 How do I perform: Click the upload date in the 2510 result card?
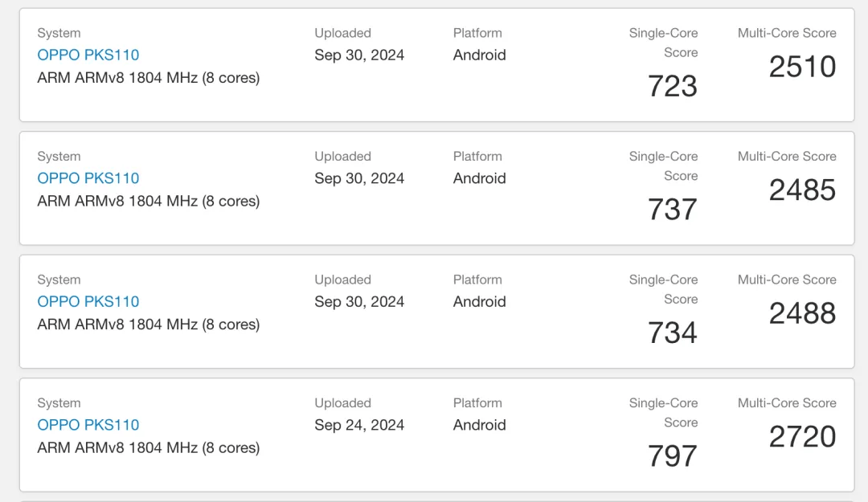tap(359, 55)
